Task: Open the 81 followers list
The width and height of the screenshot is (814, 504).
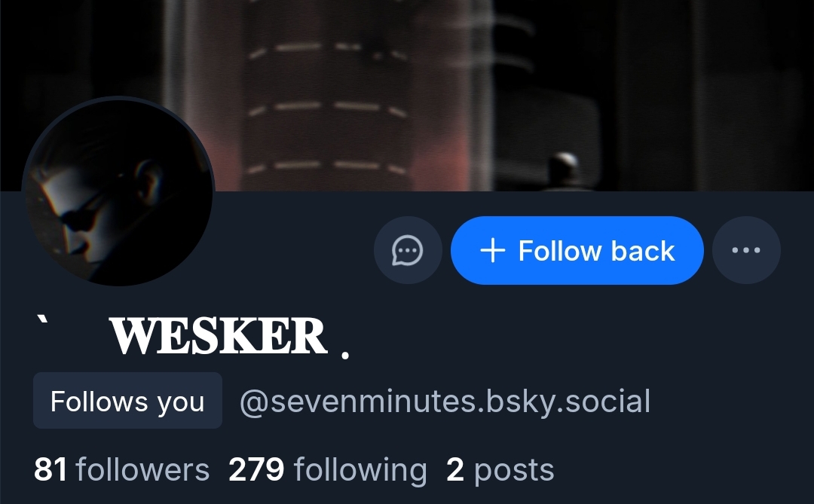Action: coord(121,470)
